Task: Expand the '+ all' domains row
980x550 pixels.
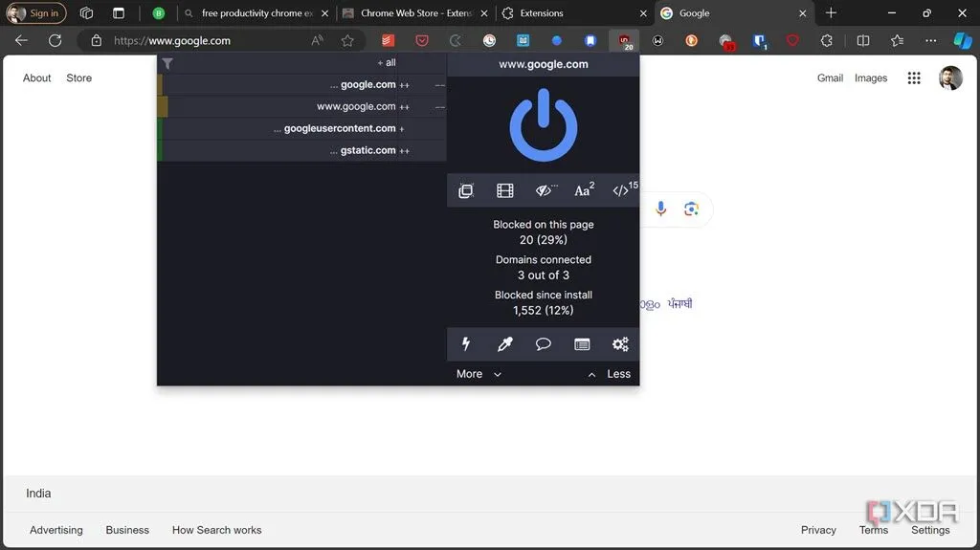Action: tap(386, 63)
